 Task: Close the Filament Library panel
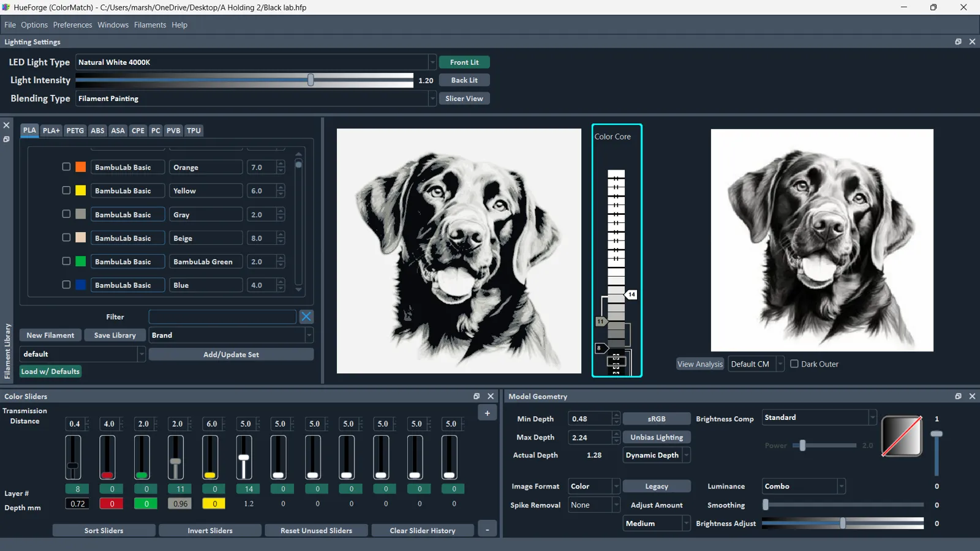coord(6,125)
